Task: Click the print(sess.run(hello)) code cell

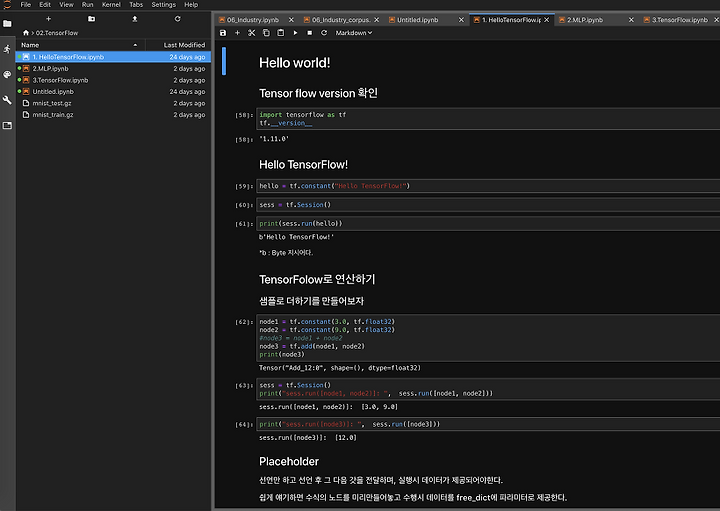Action: click(x=488, y=224)
